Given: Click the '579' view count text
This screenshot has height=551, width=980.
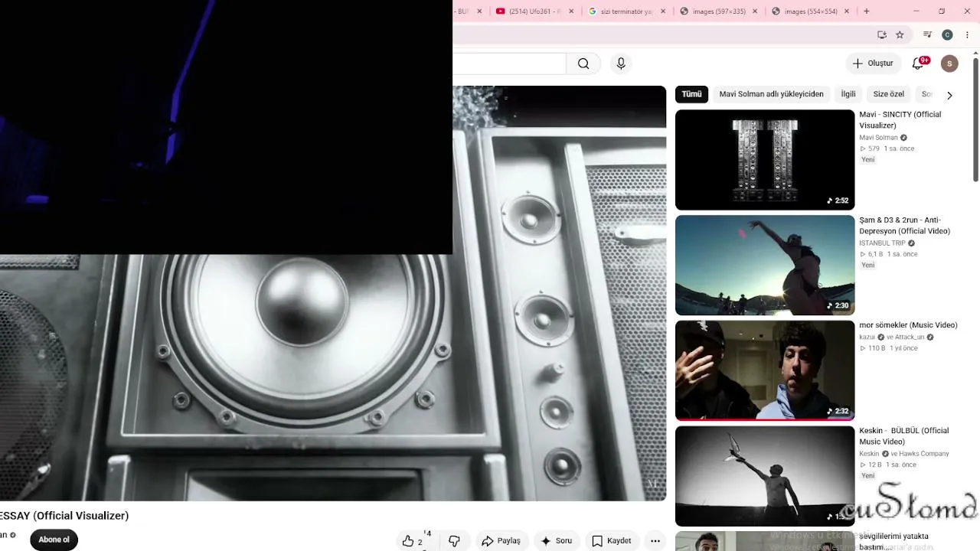Looking at the screenshot, I should click(x=874, y=148).
